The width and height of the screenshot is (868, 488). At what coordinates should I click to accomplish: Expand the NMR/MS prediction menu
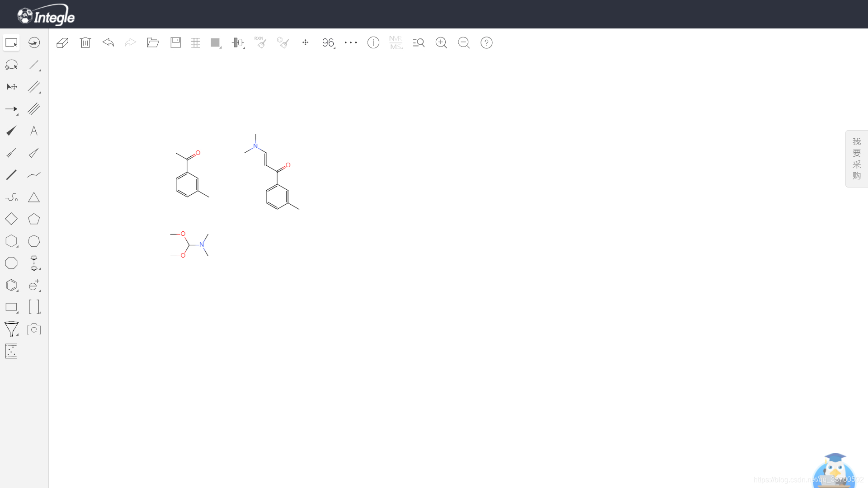tap(396, 43)
